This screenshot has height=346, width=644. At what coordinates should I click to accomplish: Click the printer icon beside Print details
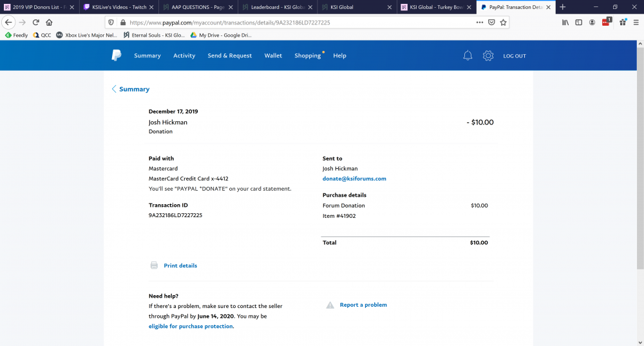154,265
